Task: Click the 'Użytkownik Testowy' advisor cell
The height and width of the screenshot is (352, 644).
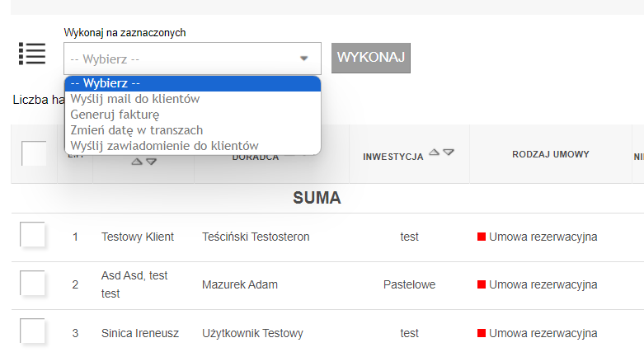Action: coord(252,333)
